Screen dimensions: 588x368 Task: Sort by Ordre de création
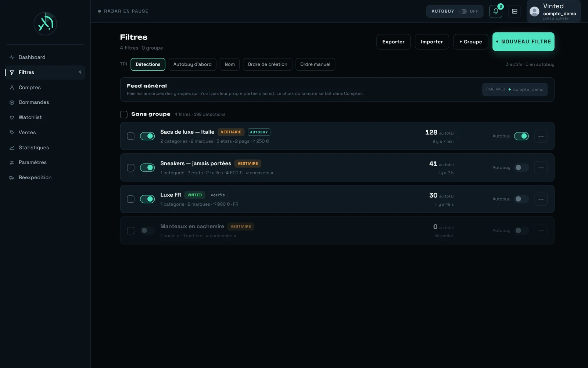tap(268, 64)
